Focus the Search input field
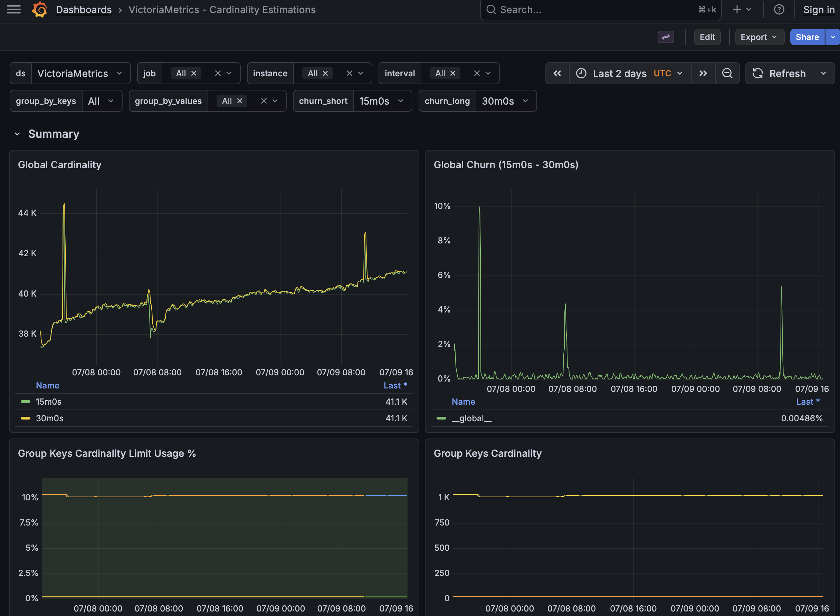Screen dimensions: 840x616 pyautogui.click(x=601, y=10)
